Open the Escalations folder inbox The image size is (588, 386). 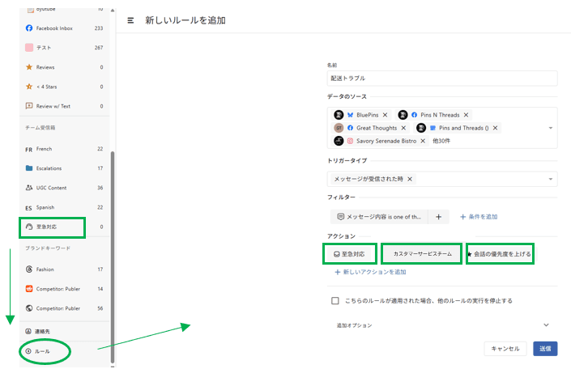[x=49, y=168]
